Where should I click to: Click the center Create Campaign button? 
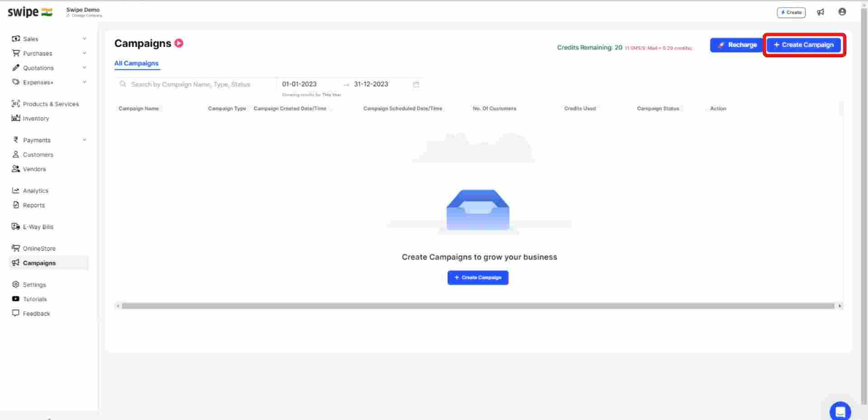(478, 277)
